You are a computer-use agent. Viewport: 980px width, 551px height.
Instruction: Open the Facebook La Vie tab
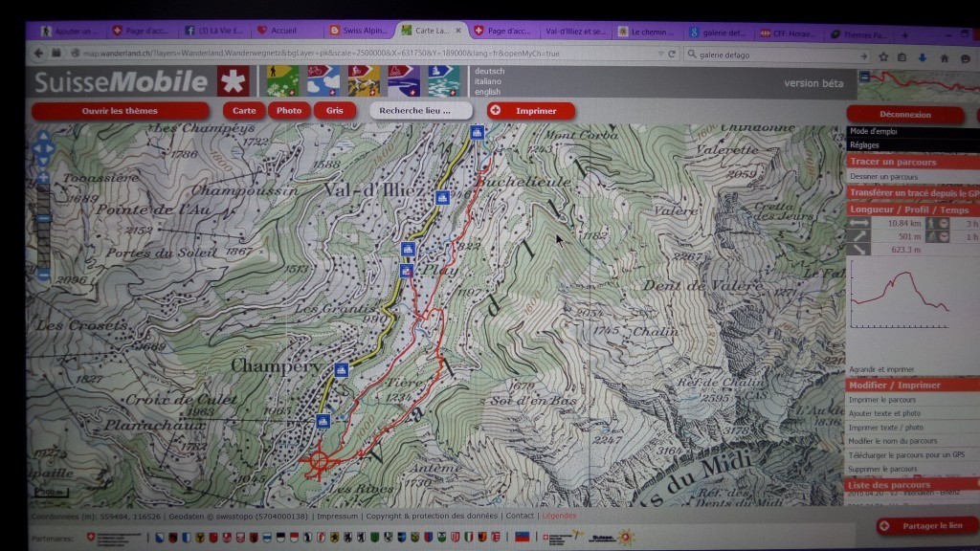coord(213,30)
